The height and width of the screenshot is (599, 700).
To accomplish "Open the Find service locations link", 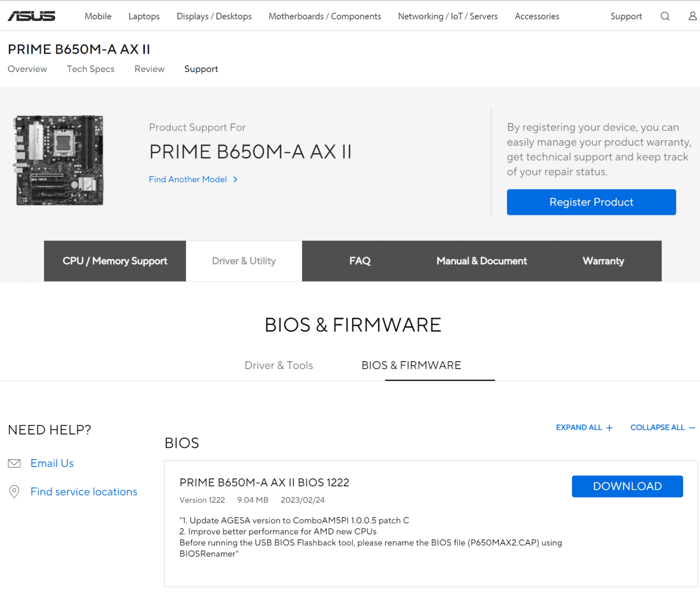I will click(x=84, y=491).
